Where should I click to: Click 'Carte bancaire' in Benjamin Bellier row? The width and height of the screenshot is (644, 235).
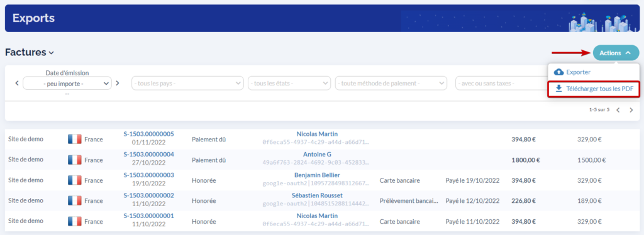(399, 180)
